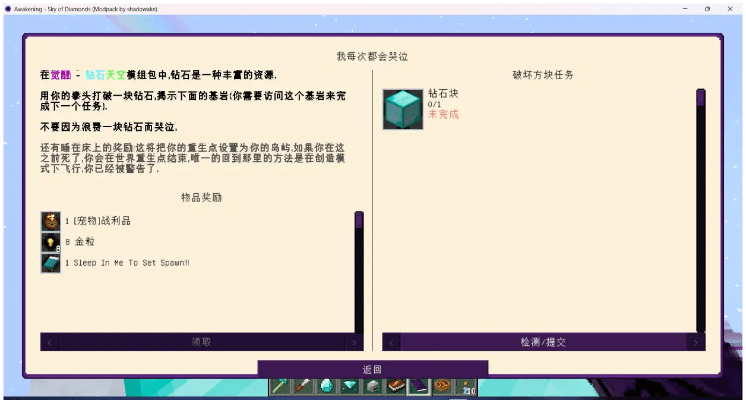The height and width of the screenshot is (400, 746).
Task: Click the 破坏方块任务 section heading
Action: pos(543,75)
